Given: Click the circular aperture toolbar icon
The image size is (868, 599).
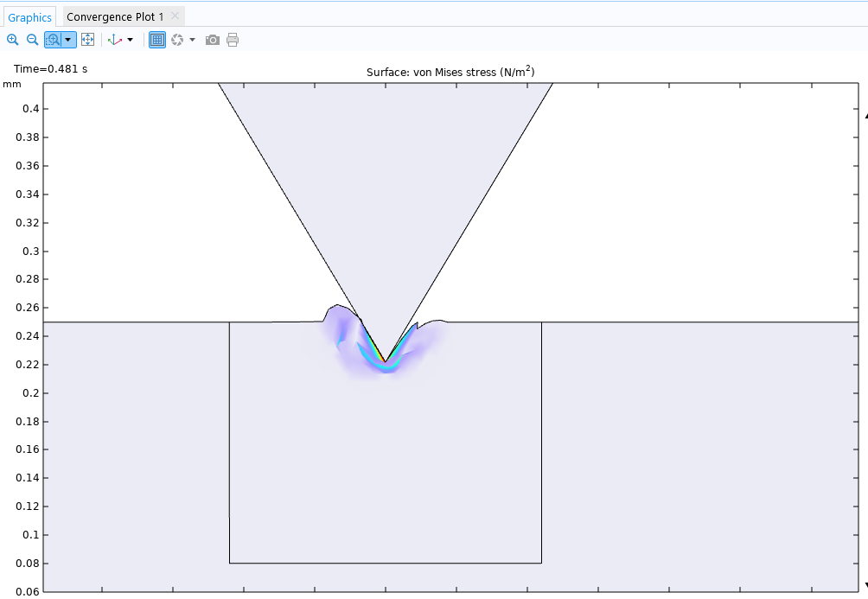Looking at the screenshot, I should pos(177,40).
